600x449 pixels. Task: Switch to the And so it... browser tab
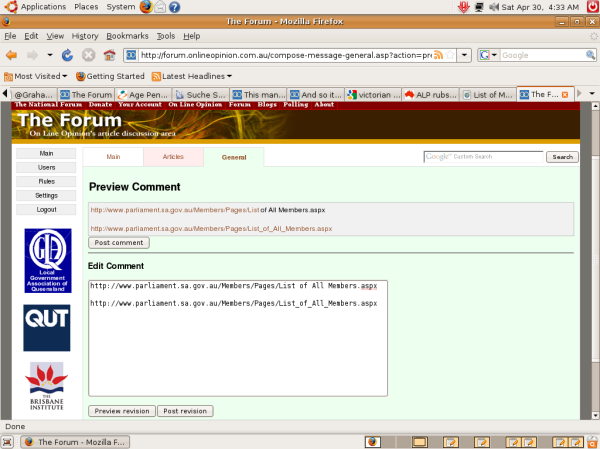(315, 95)
